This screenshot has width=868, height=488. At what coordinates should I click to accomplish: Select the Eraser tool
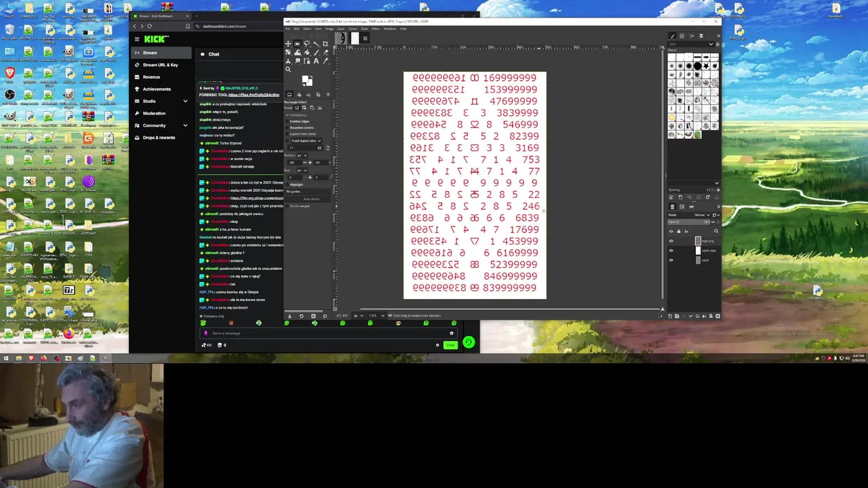pyautogui.click(x=325, y=52)
